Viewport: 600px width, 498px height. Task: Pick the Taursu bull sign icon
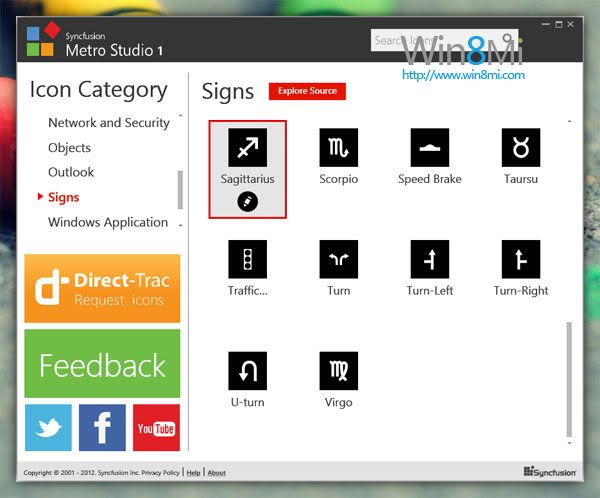point(521,147)
